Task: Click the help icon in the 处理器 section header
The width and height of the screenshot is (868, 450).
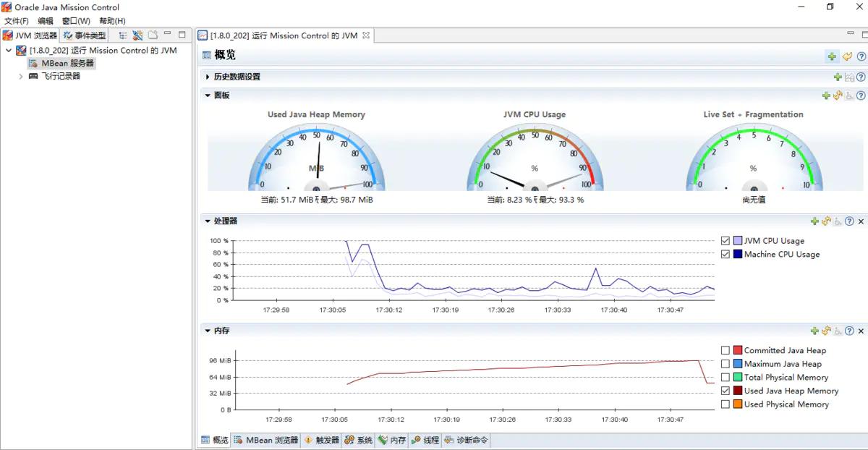Action: click(x=849, y=221)
